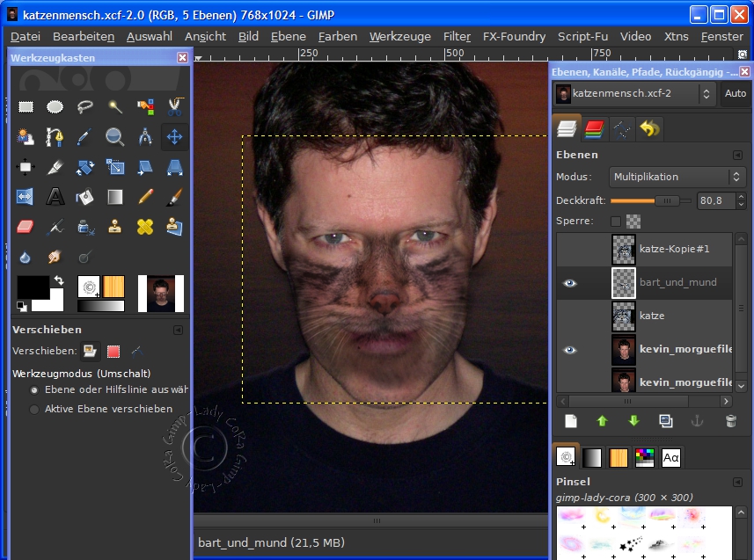This screenshot has width=754, height=560.
Task: Create a new layer with page button
Action: (x=571, y=421)
